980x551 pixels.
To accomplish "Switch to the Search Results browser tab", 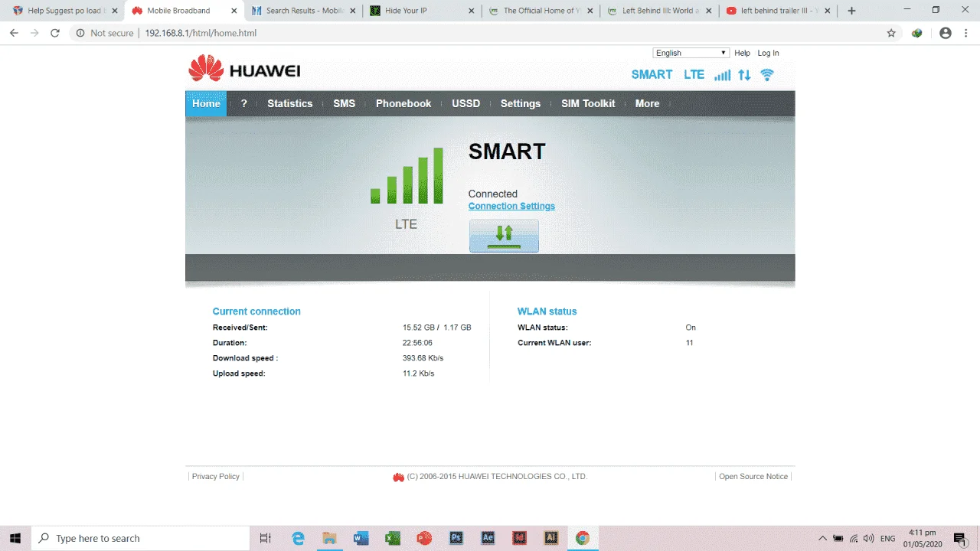I will coord(303,11).
